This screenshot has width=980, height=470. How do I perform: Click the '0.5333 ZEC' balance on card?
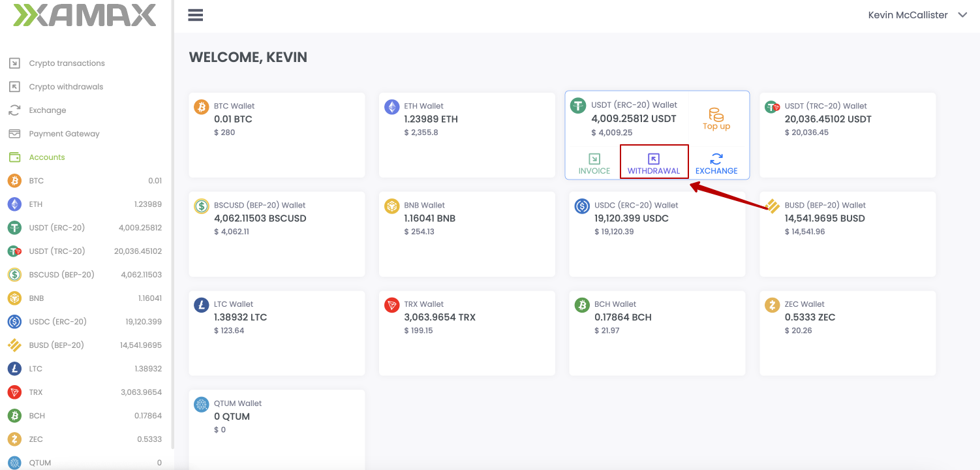pyautogui.click(x=810, y=317)
